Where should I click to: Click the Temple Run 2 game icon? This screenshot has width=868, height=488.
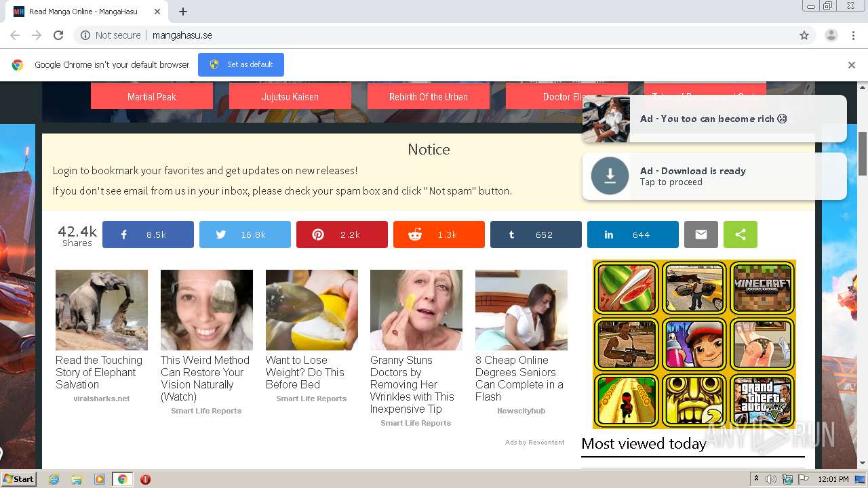click(x=694, y=401)
